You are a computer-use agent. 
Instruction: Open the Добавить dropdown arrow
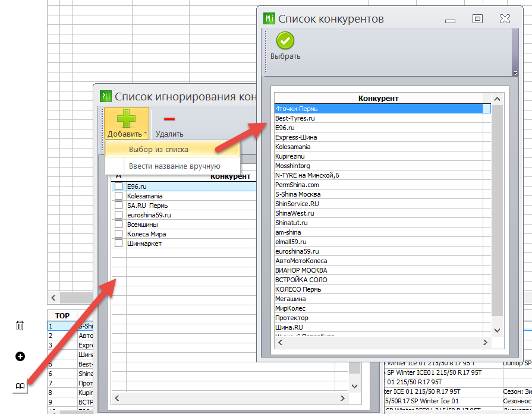(x=146, y=133)
